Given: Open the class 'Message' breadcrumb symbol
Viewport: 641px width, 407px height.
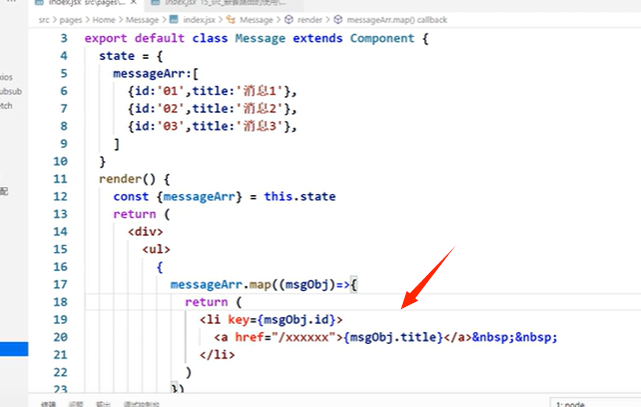Looking at the screenshot, I should (256, 20).
